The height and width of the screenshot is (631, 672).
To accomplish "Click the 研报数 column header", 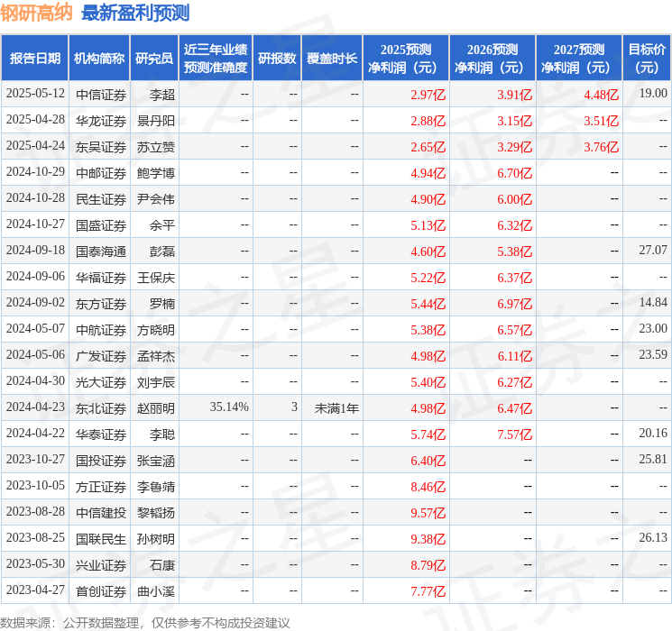I will tap(277, 59).
